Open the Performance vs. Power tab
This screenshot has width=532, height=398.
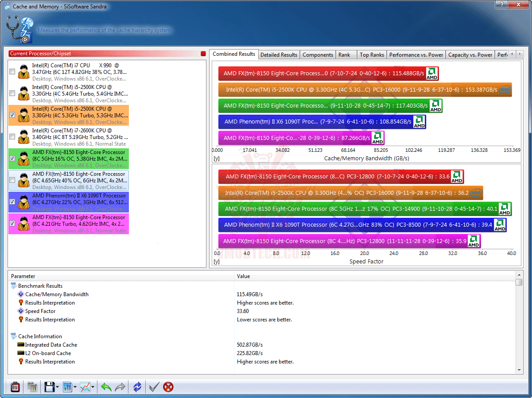click(x=416, y=55)
